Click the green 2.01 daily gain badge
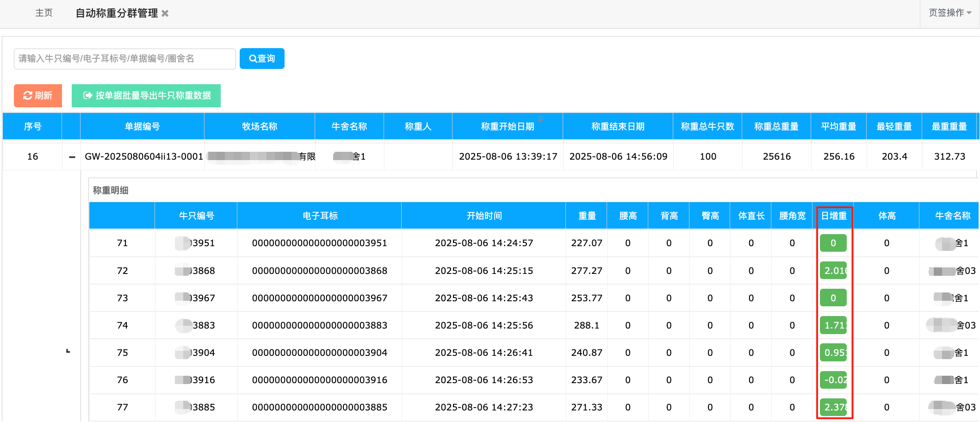Image resolution: width=980 pixels, height=422 pixels. [833, 271]
